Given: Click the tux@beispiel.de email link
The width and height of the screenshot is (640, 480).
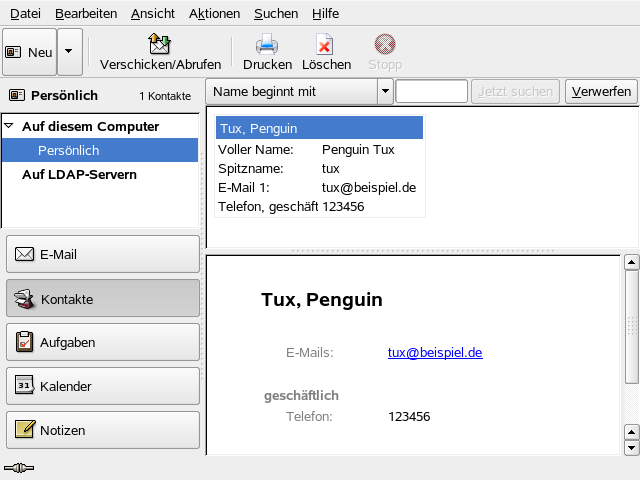Looking at the screenshot, I should [x=435, y=352].
